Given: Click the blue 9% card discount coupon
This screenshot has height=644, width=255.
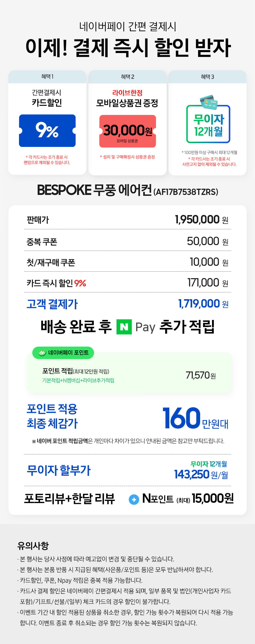Looking at the screenshot, I should [x=47, y=131].
